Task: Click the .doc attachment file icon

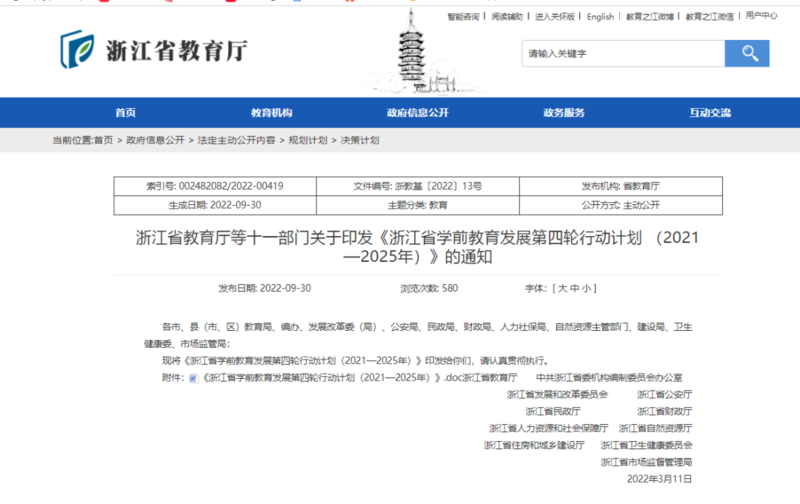Action: (x=194, y=379)
